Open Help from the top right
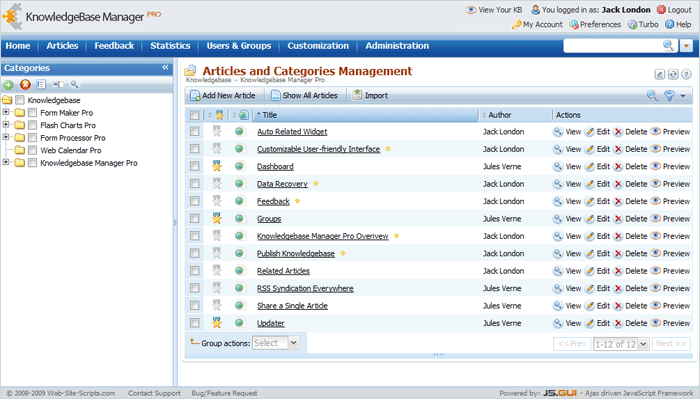Image resolution: width=700 pixels, height=399 pixels. pyautogui.click(x=678, y=25)
